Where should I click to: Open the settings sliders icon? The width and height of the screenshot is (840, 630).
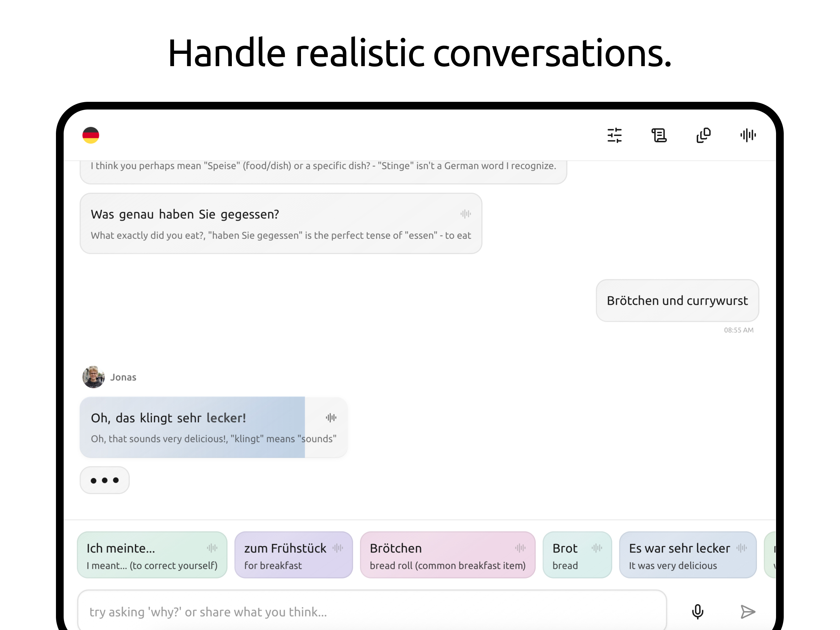pos(614,135)
